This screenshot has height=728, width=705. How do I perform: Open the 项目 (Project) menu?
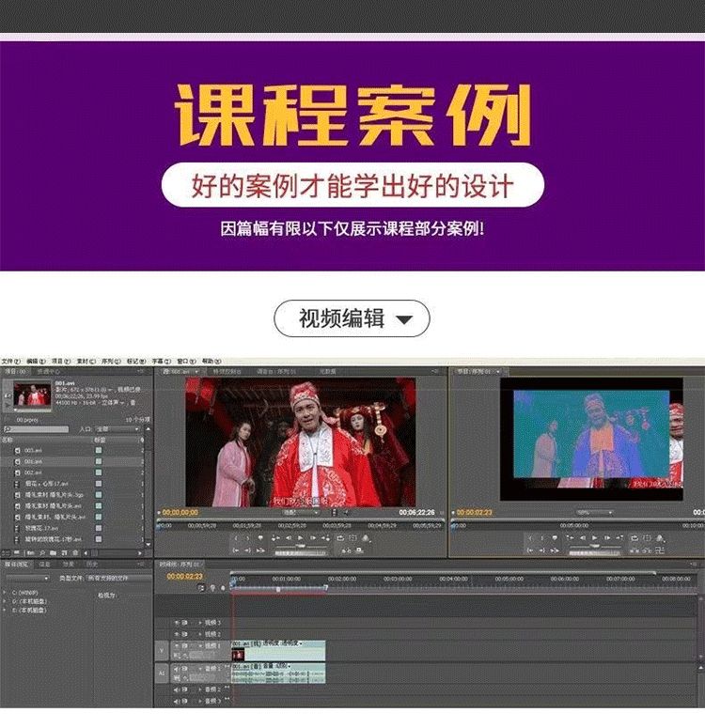[x=61, y=361]
